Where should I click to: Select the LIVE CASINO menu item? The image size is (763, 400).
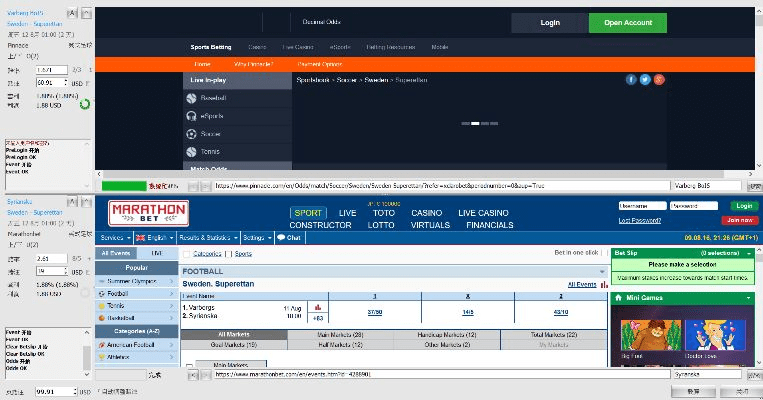(x=483, y=213)
